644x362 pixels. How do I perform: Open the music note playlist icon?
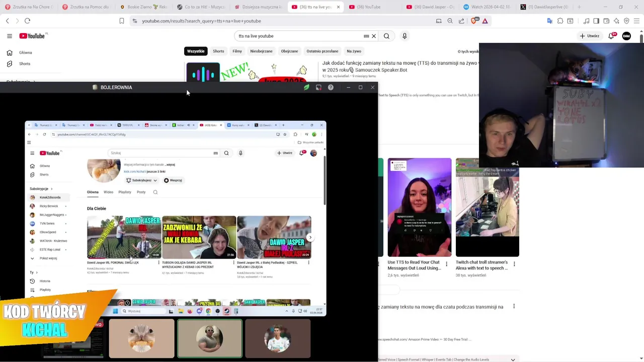586,21
